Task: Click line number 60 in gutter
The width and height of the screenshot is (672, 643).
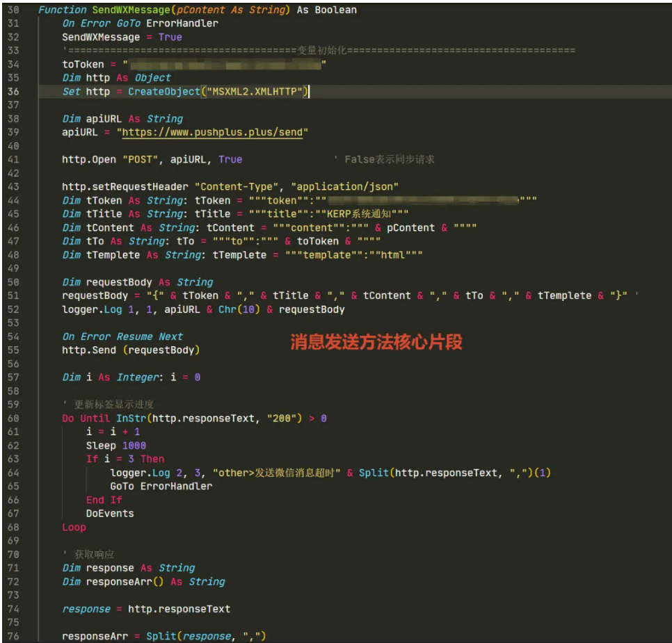Action: (x=13, y=418)
